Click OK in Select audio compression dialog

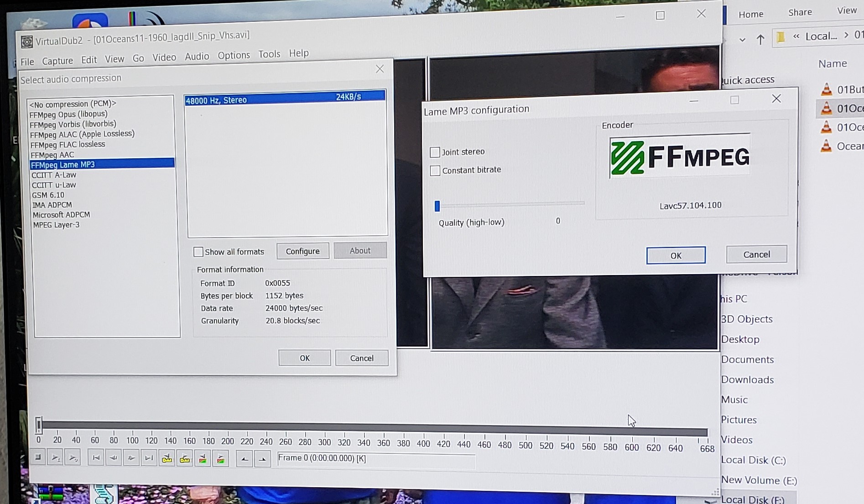pos(304,358)
